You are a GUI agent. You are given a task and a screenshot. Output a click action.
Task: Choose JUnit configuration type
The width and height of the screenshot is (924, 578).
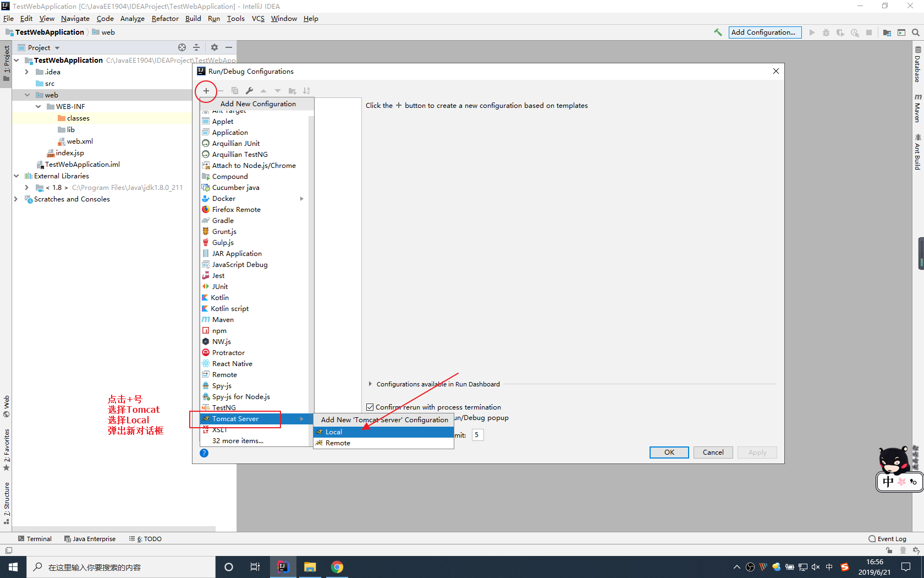pos(253,287)
